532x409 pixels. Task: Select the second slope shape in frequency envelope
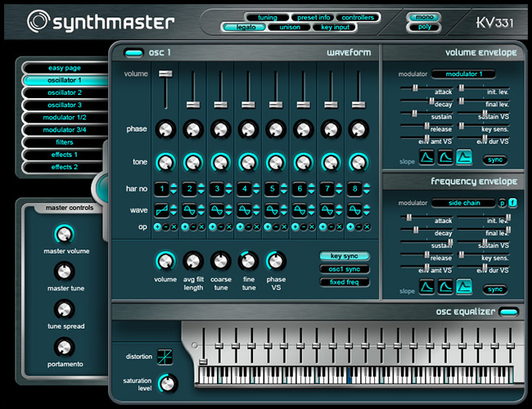tap(445, 287)
